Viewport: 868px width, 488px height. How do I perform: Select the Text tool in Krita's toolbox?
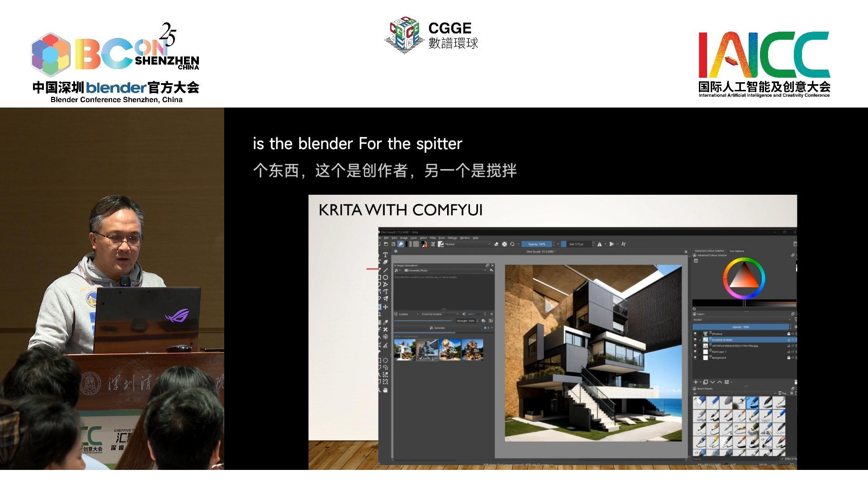click(x=385, y=255)
